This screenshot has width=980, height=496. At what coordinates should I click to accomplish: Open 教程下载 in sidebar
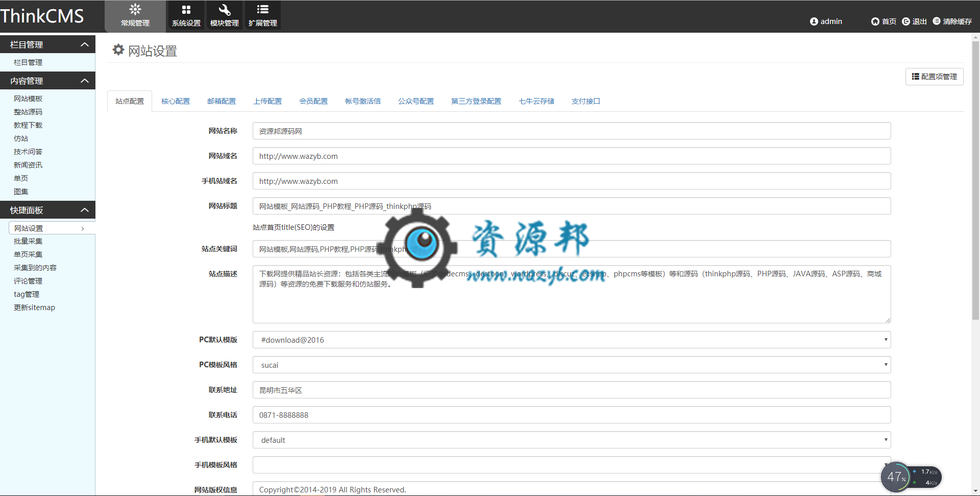pyautogui.click(x=28, y=125)
